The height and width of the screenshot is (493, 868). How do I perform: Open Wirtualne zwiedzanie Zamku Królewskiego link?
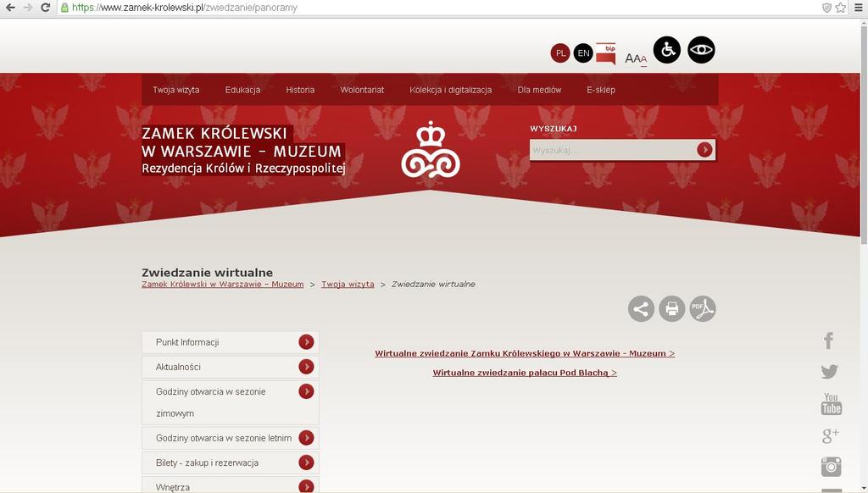(525, 353)
